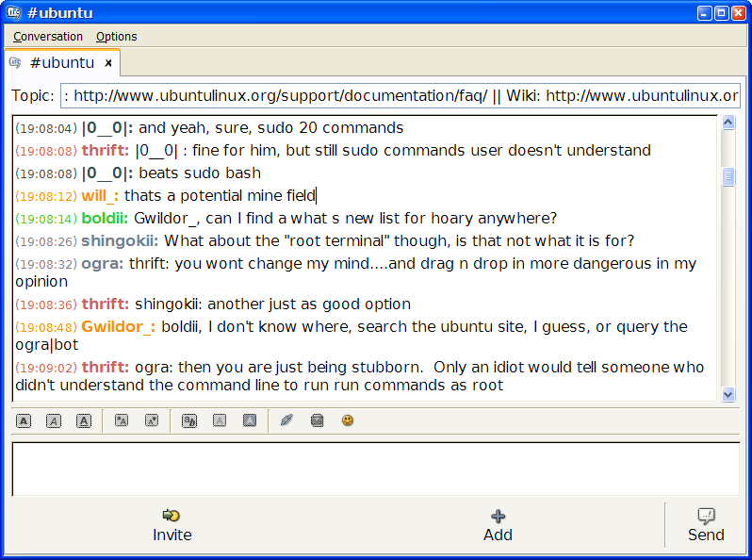This screenshot has width=752, height=560.
Task: Pick the background text color
Action: [x=249, y=420]
